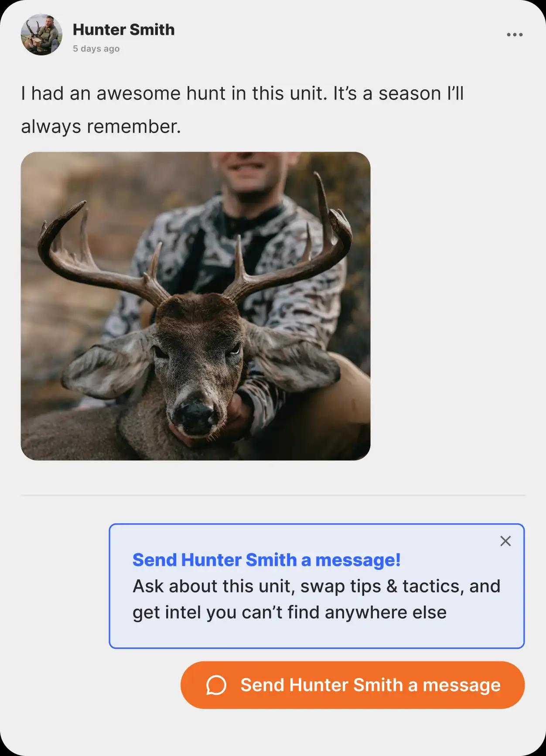Click the blue-bordered message tip box
546x756 pixels.
point(317,586)
